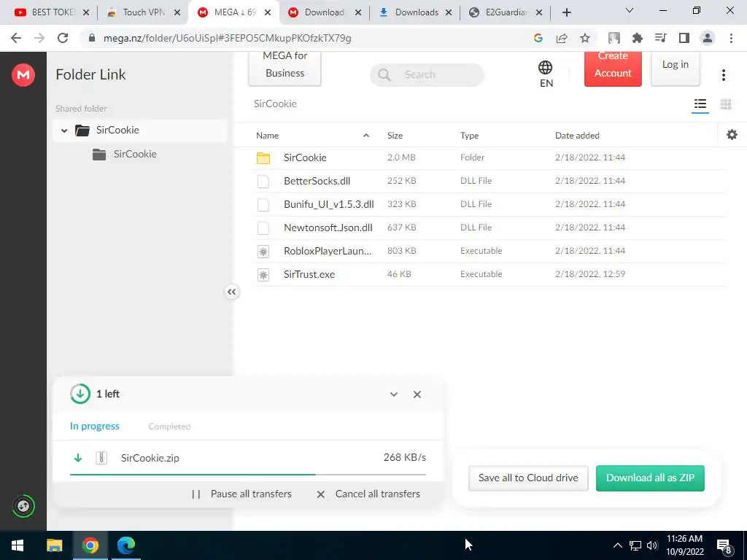Click SirCookie.zip download progress bar
The height and width of the screenshot is (560, 747).
coord(248,475)
